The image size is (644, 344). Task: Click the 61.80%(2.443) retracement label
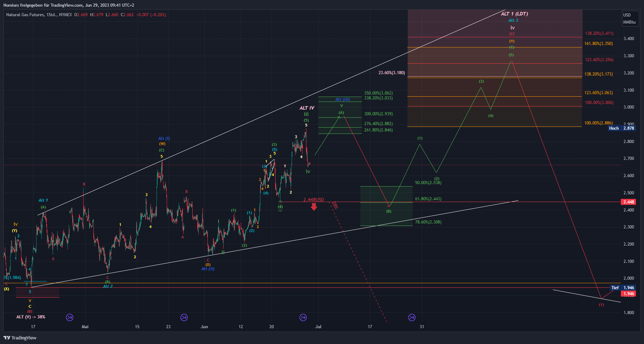[x=428, y=199]
